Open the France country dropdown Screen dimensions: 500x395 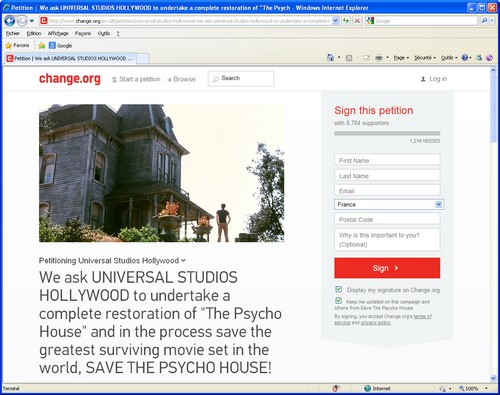389,204
